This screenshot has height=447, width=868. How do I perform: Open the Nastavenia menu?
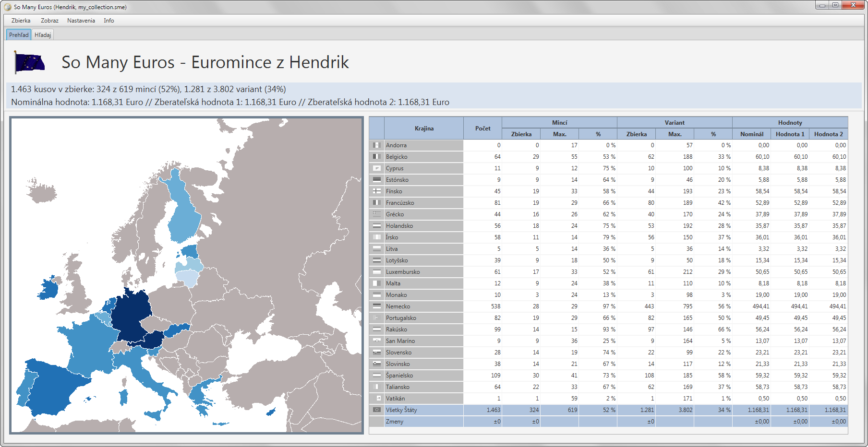click(81, 21)
